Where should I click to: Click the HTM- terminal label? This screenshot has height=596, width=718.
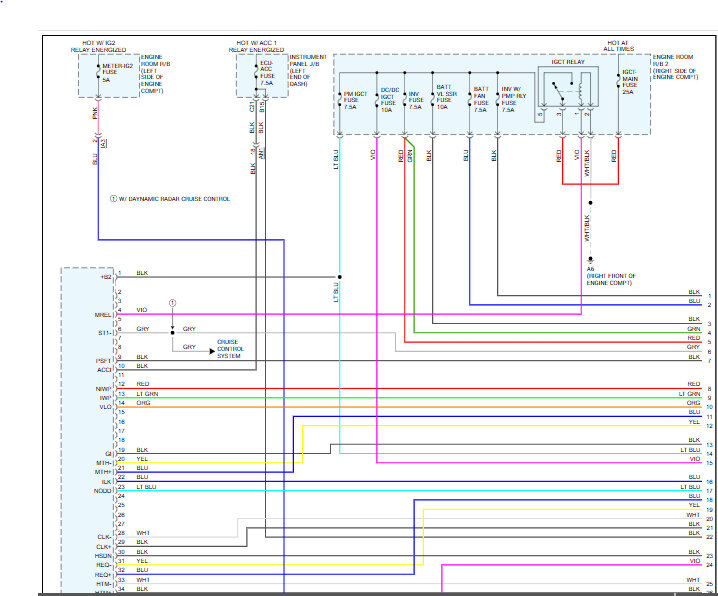104,584
